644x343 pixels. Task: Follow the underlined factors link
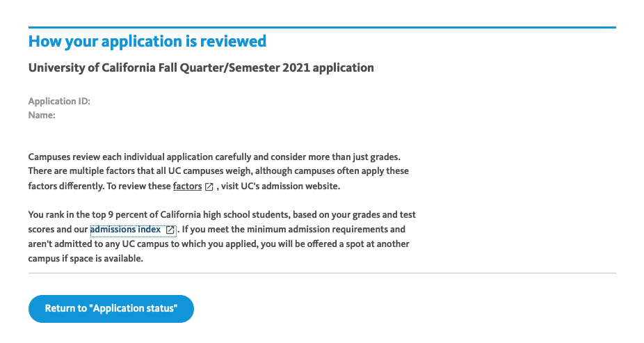pos(187,186)
